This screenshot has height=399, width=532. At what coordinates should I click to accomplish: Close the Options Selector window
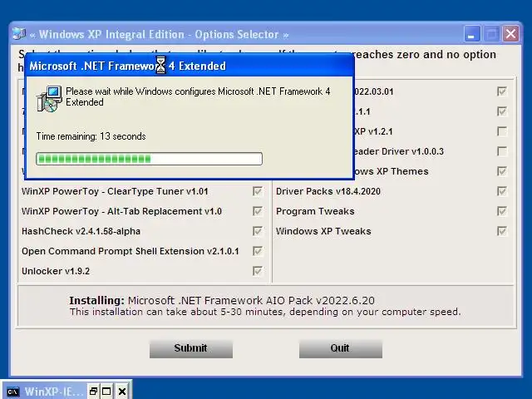[x=510, y=34]
